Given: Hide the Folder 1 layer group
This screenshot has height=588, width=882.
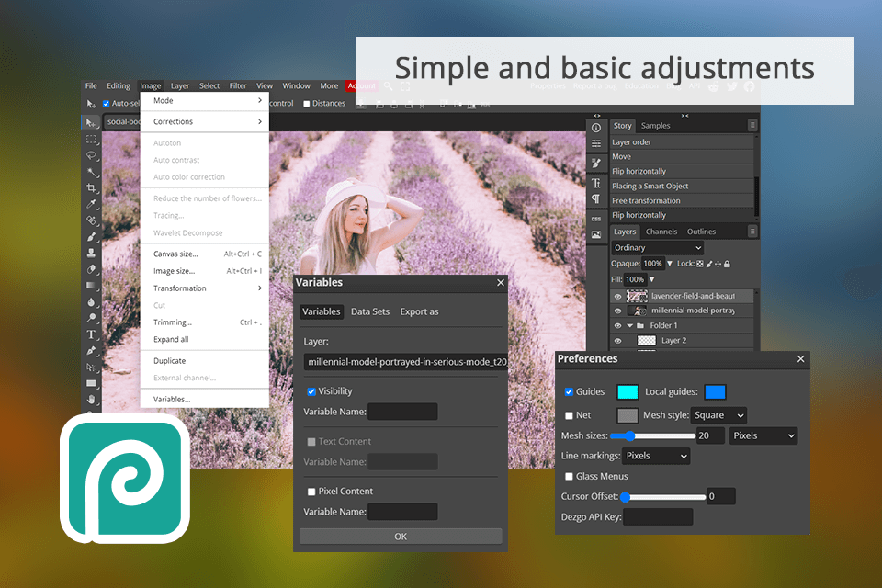Looking at the screenshot, I should (x=617, y=325).
